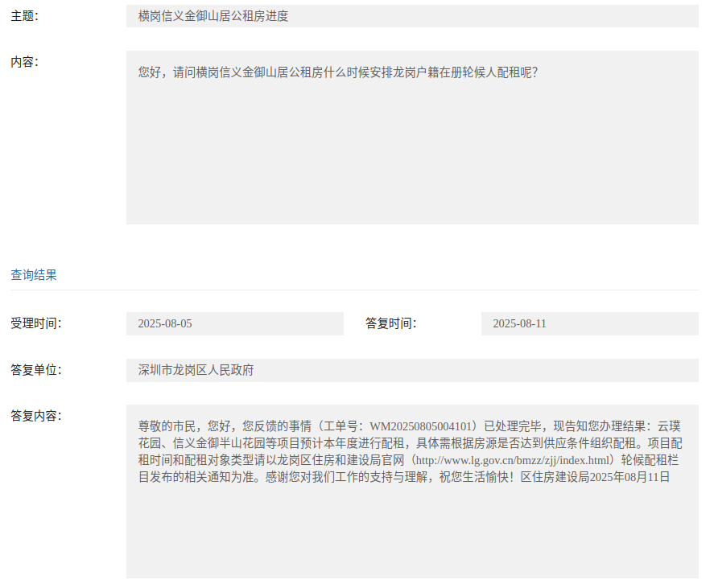Click the URL http://www.lg.gov.cn/bmzz/zjj/index.html in reply
Viewport: 714px width, 588px height.
pyautogui.click(x=512, y=460)
